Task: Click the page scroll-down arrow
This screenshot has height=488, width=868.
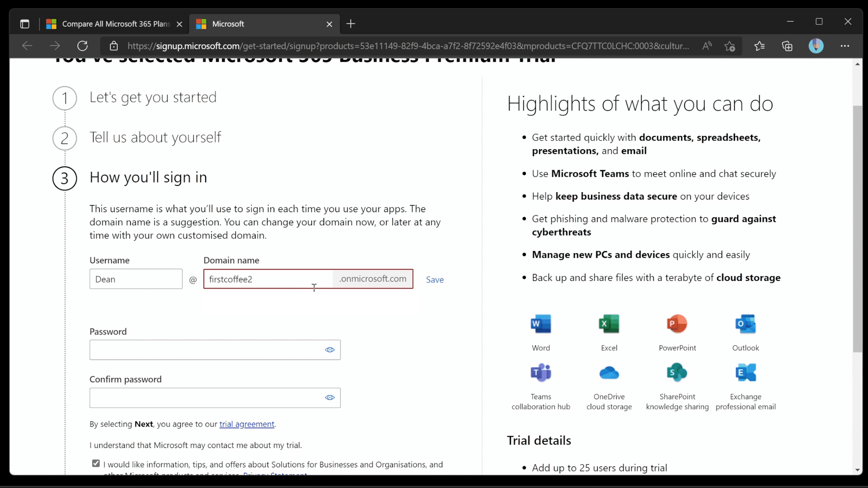Action: (858, 469)
